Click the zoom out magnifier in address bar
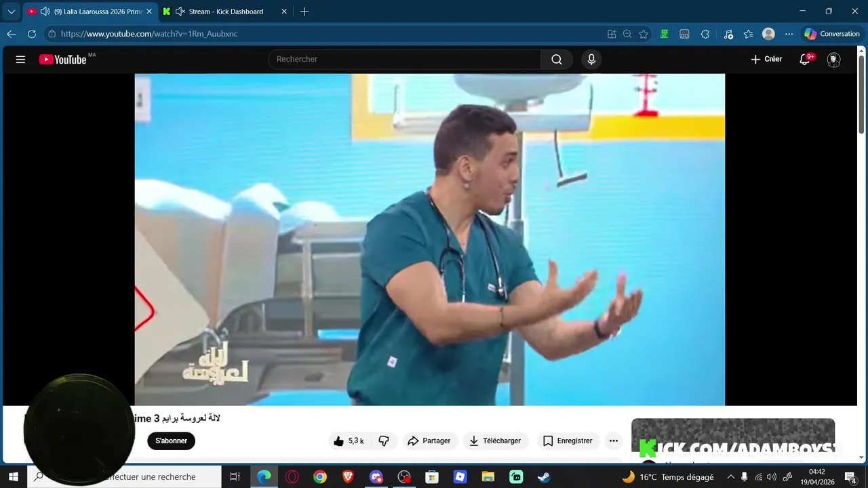868x488 pixels. [627, 34]
